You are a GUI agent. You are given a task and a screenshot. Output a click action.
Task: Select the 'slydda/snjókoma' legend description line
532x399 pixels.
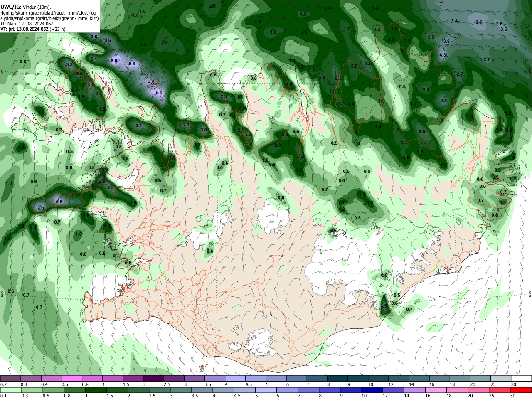(x=49, y=18)
